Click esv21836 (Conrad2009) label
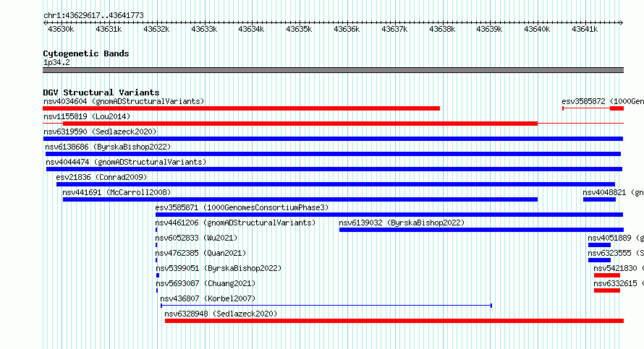This screenshot has height=349, width=644. click(x=101, y=177)
